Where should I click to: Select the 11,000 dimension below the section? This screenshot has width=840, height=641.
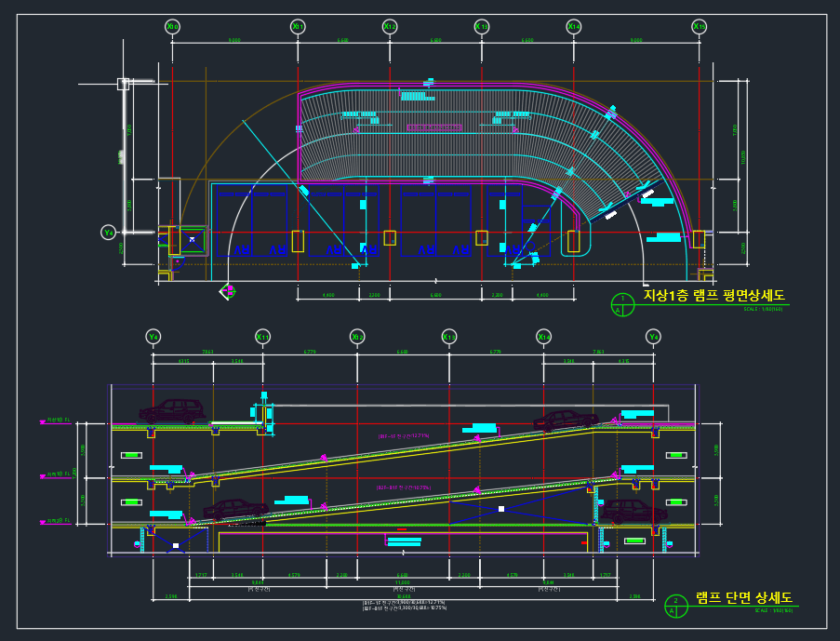[x=402, y=582]
